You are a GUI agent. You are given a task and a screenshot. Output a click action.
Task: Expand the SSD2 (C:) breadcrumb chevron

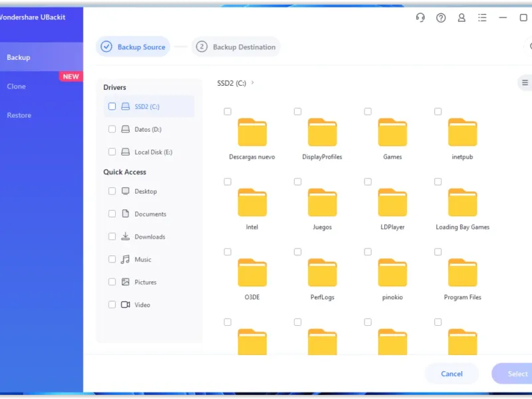253,82
